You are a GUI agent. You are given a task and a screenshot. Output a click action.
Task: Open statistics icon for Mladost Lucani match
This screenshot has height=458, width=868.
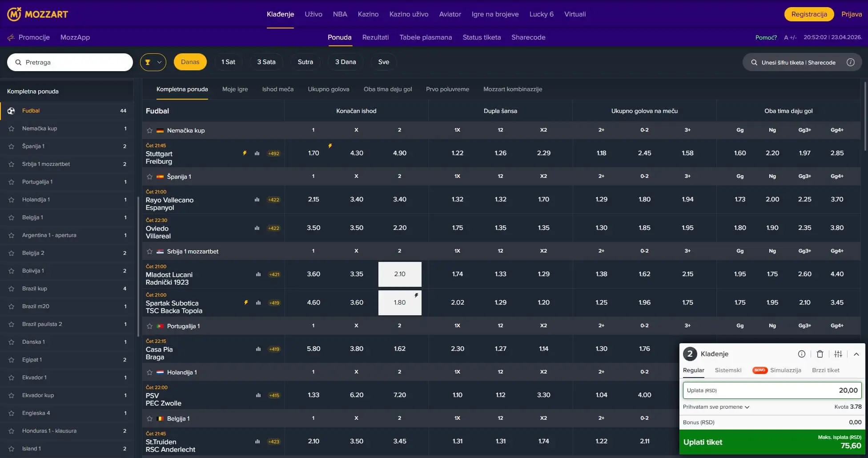(x=258, y=274)
